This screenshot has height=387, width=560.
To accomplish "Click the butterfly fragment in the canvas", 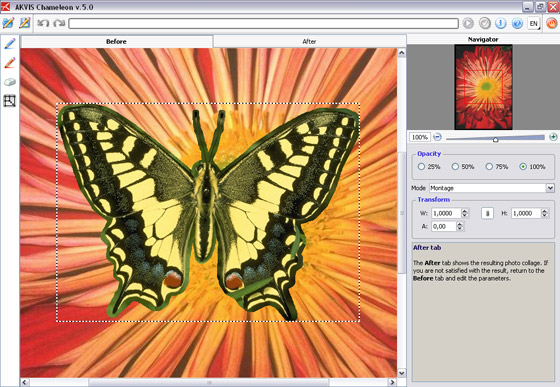I will [208, 212].
